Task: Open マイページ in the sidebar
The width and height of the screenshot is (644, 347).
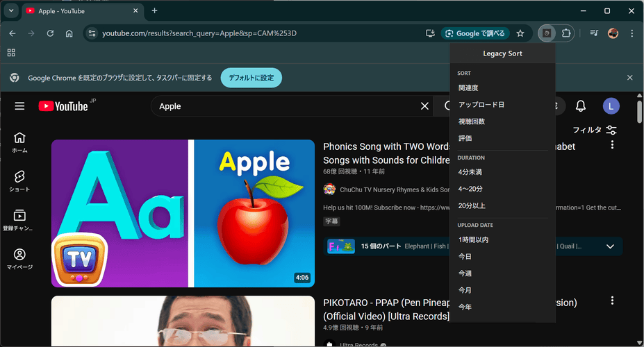Action: click(19, 260)
